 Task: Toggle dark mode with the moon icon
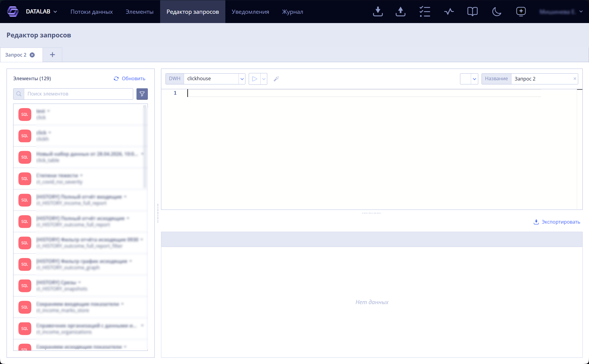click(497, 12)
